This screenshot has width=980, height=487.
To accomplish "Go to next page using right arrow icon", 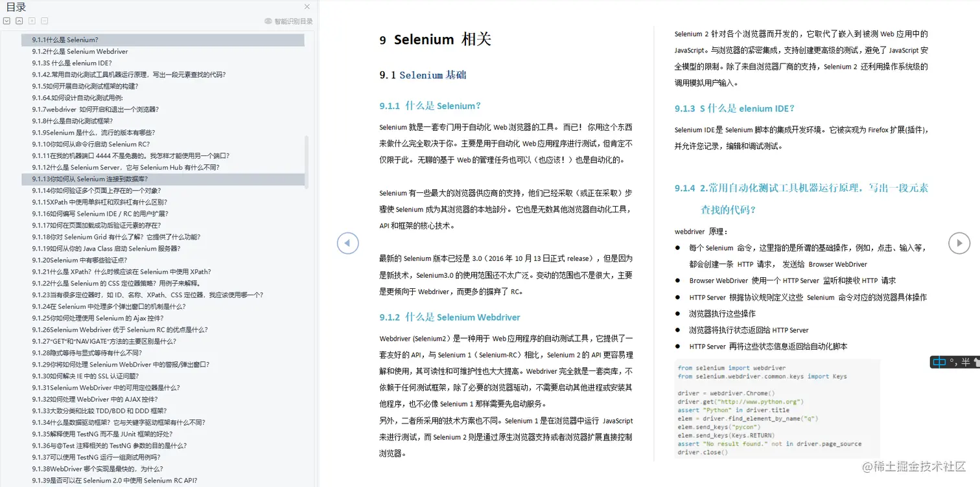I will point(959,243).
